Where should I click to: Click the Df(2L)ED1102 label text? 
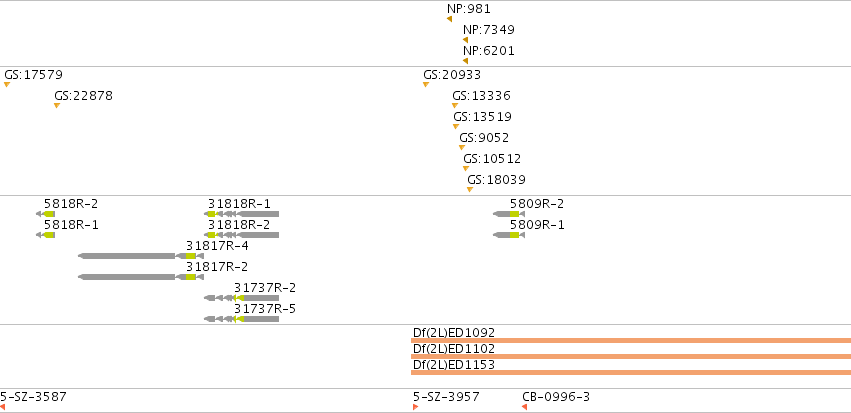click(454, 348)
